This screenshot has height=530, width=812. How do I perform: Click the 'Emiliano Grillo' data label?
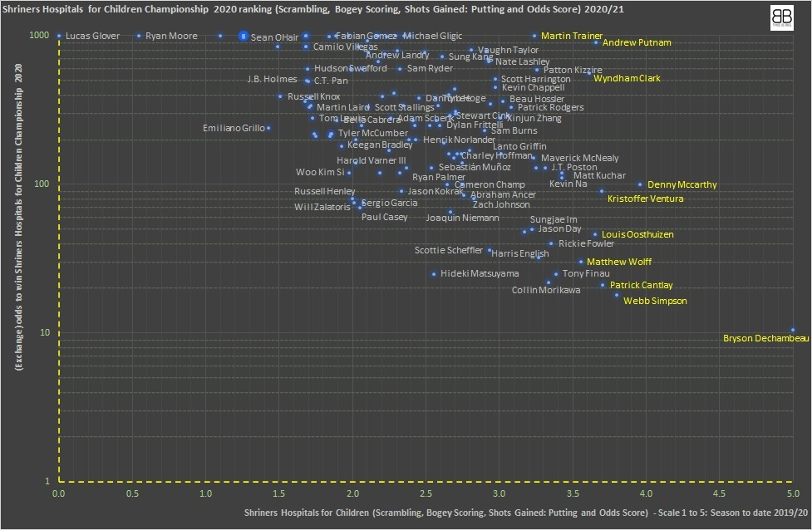[x=234, y=128]
